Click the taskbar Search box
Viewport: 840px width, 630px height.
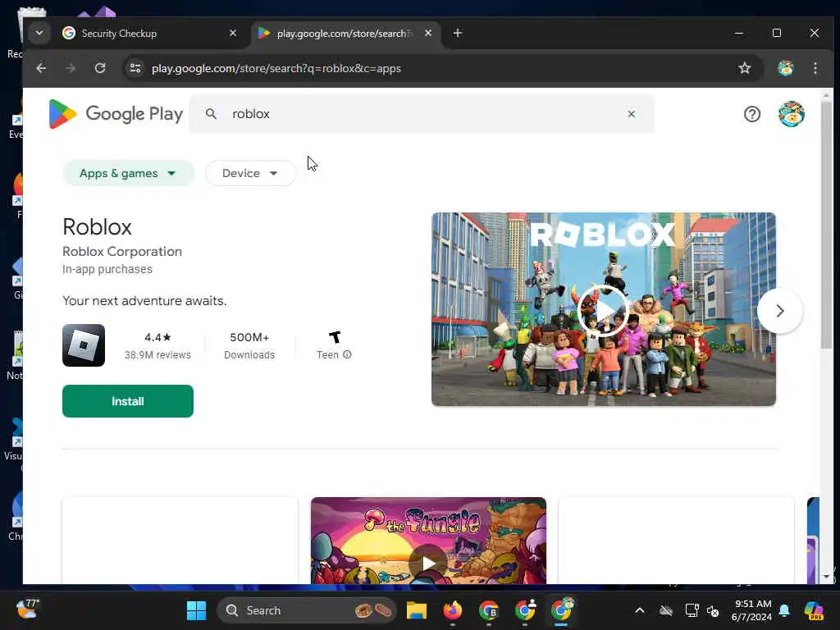pos(307,610)
